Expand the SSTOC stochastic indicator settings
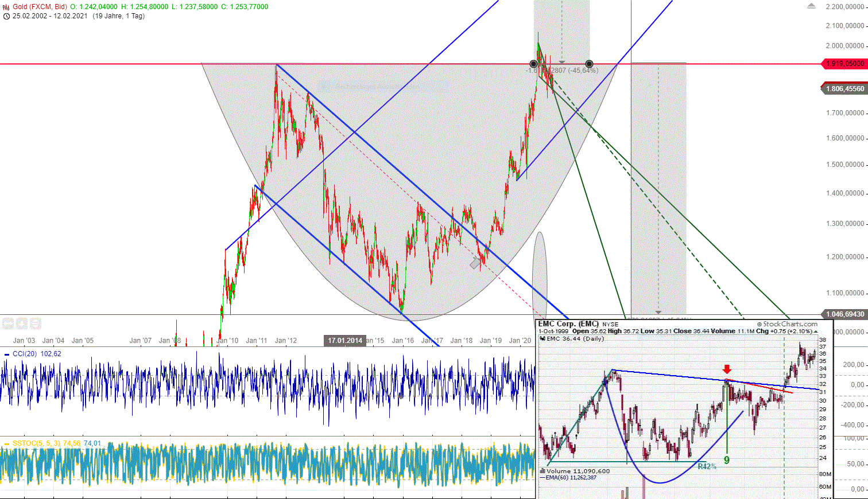 [37, 443]
